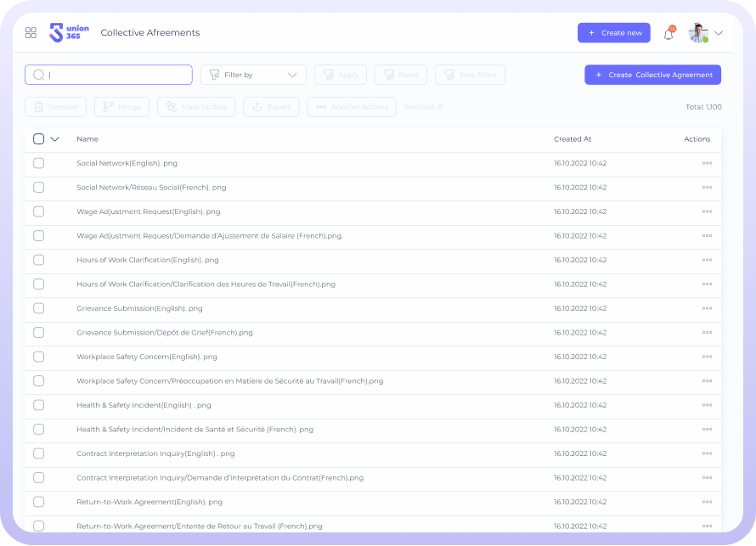The width and height of the screenshot is (756, 546).
Task: Open the profile menu chevron
Action: pos(719,33)
